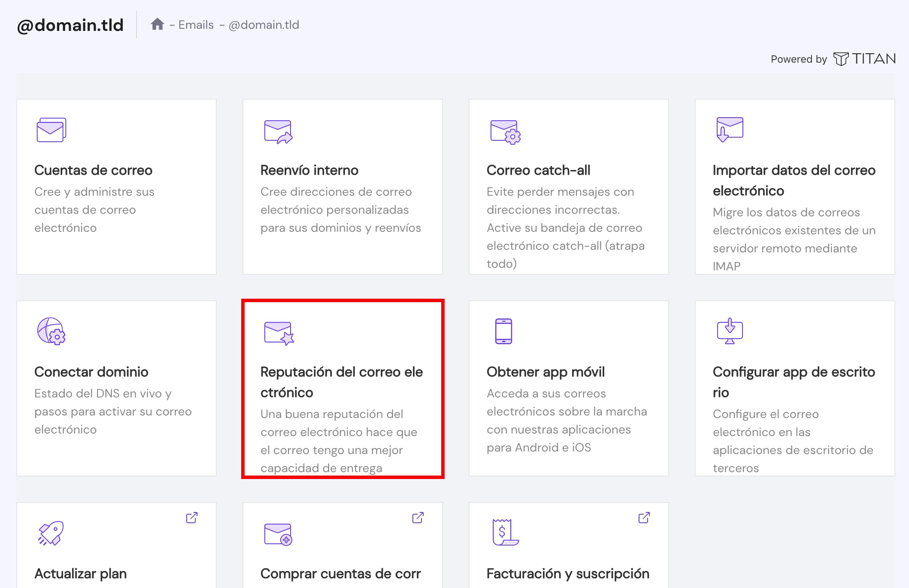
Task: Click the import email download icon
Action: click(x=729, y=129)
